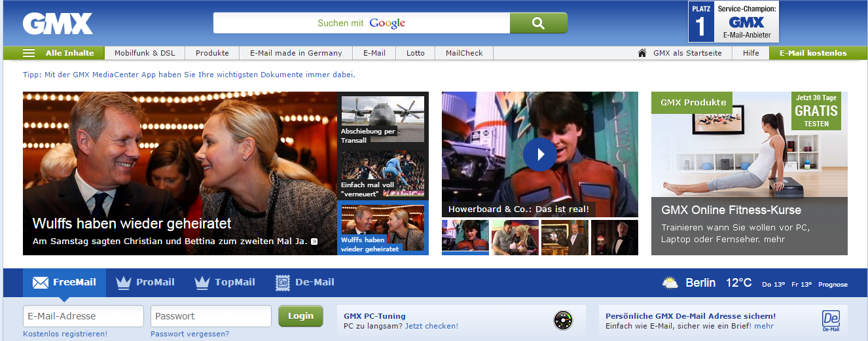Click the 12°C temperature reading

pos(738,283)
